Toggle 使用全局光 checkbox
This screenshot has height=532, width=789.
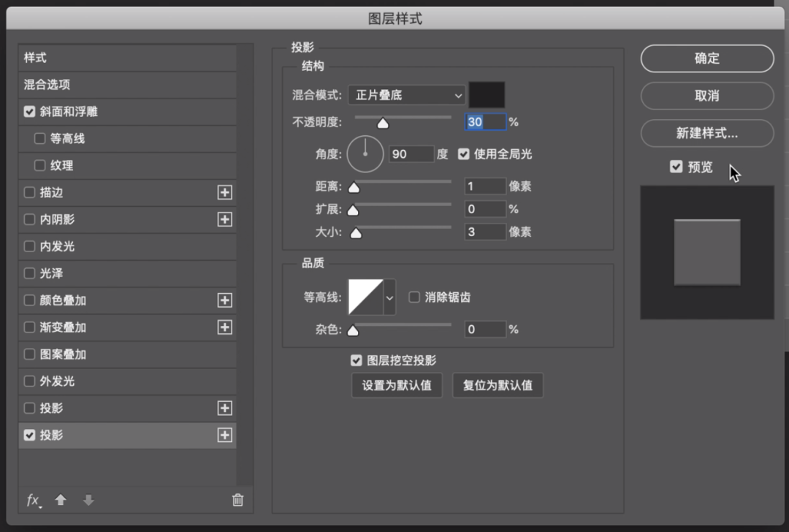(x=463, y=154)
